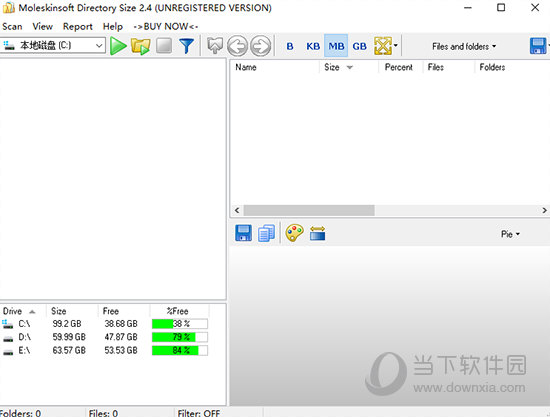
Task: Click the 79 % free bar for D:
Action: [180, 337]
